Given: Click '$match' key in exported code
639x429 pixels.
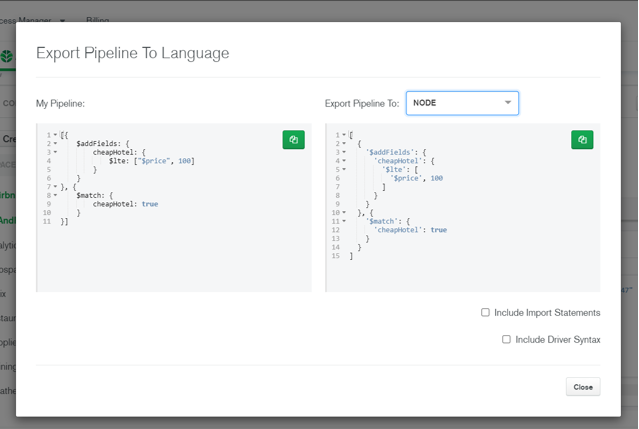Looking at the screenshot, I should tap(382, 221).
